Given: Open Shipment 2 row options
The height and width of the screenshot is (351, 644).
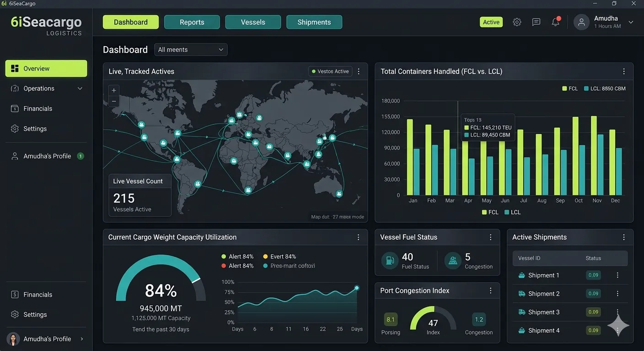Looking at the screenshot, I should [617, 293].
